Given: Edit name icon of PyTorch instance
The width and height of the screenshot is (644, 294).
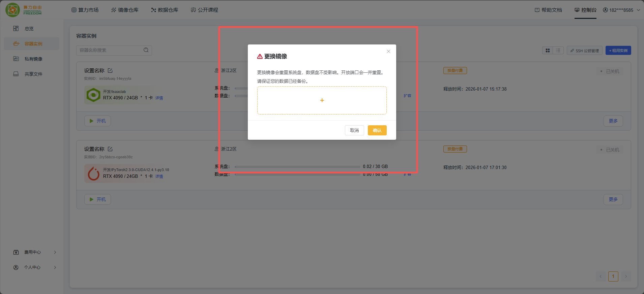Looking at the screenshot, I should [110, 149].
